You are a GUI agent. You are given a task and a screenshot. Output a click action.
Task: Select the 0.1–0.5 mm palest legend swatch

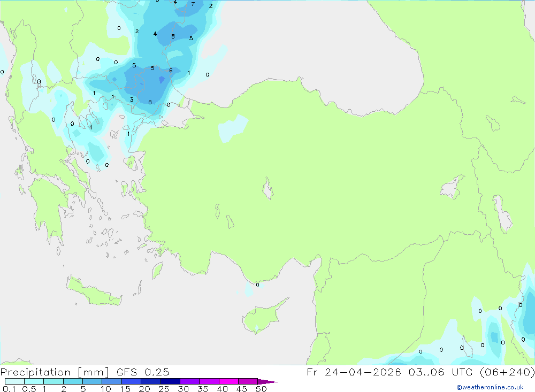tap(14, 381)
